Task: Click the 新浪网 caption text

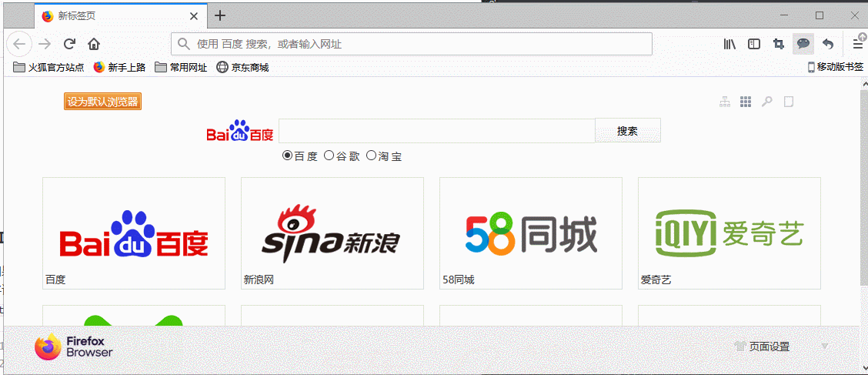Action: (259, 280)
